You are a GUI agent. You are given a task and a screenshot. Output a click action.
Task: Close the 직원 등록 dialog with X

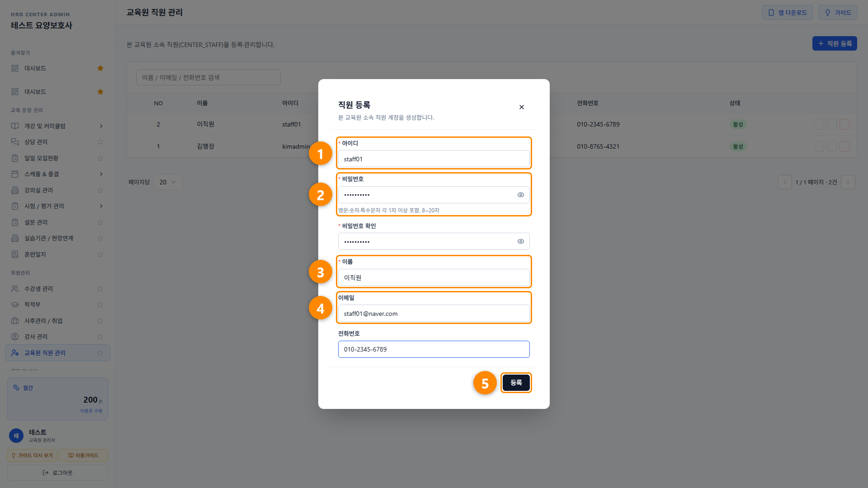(x=522, y=107)
